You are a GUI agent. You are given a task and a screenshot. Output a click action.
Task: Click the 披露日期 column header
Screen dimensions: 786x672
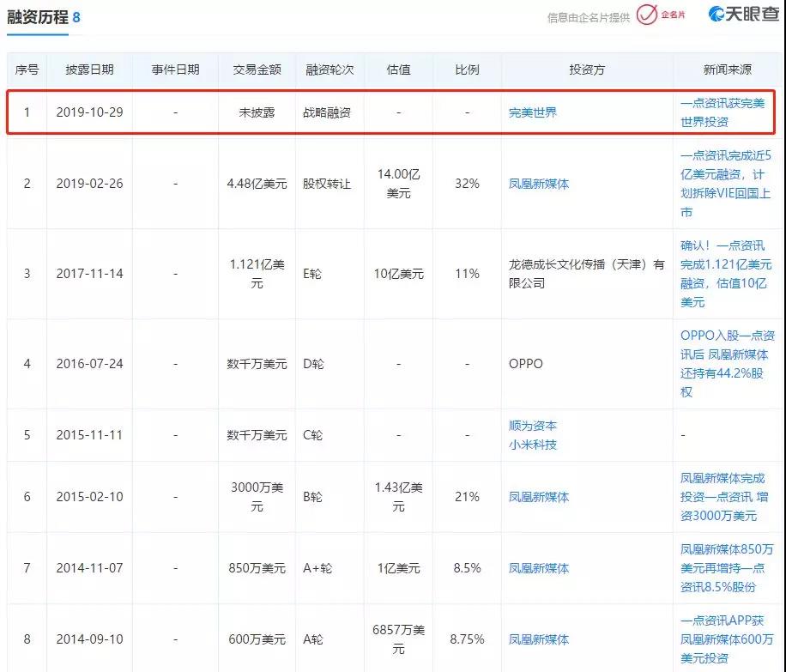point(90,70)
